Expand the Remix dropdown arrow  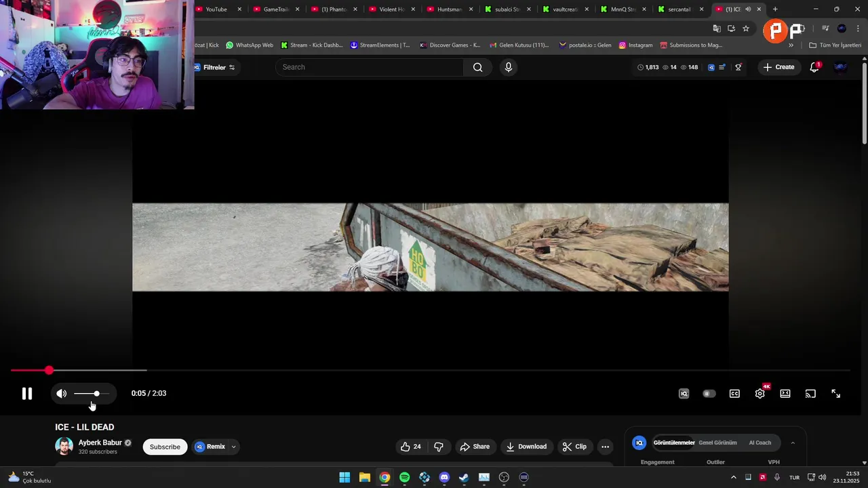(x=233, y=447)
